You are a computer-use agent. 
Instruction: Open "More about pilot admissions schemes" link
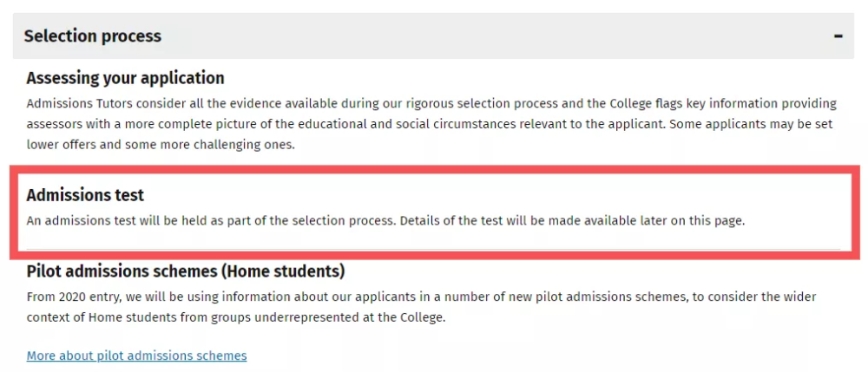tap(136, 356)
